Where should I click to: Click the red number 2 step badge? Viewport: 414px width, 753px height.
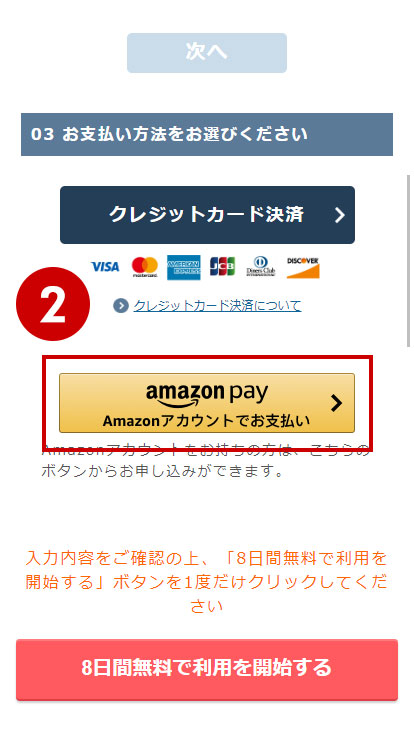53,304
